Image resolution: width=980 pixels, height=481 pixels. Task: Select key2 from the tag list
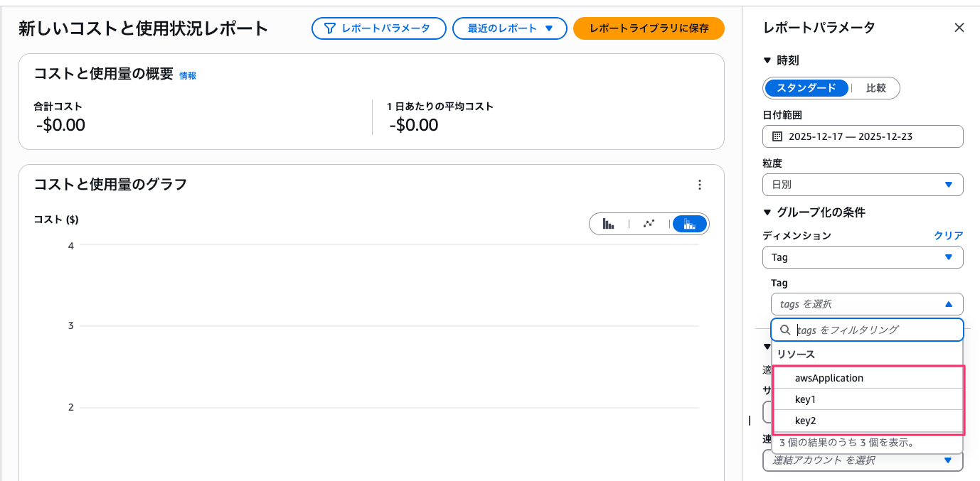[x=805, y=420]
